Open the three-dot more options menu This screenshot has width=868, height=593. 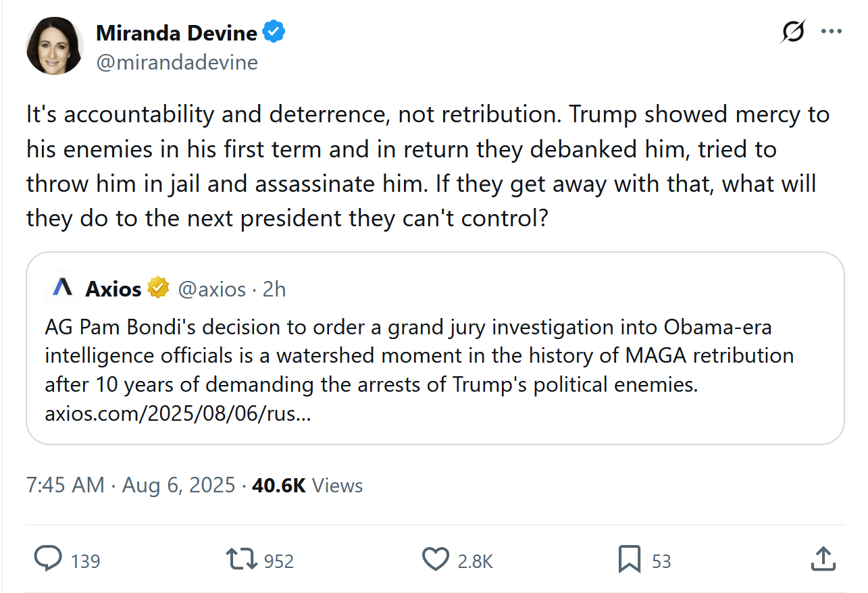tap(831, 32)
